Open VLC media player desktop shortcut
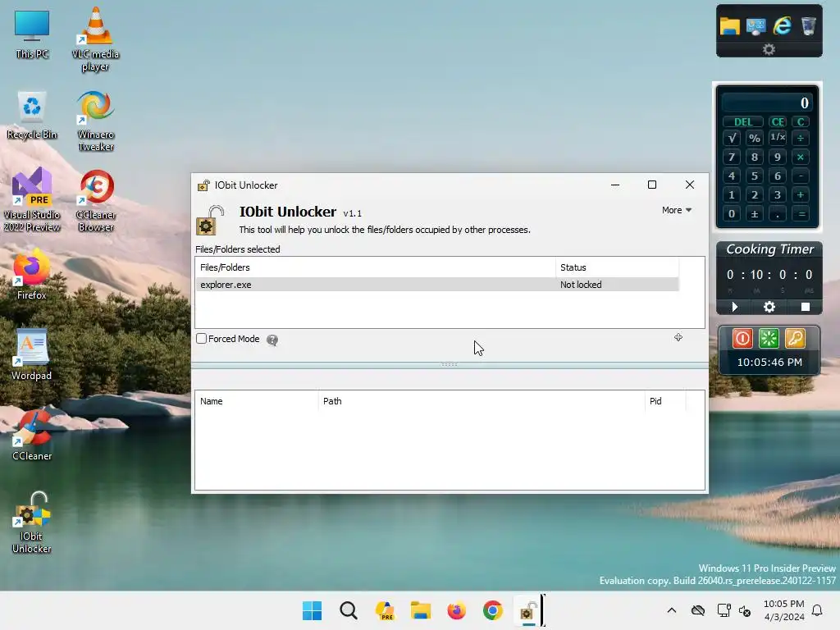This screenshot has height=630, width=840. tap(95, 39)
